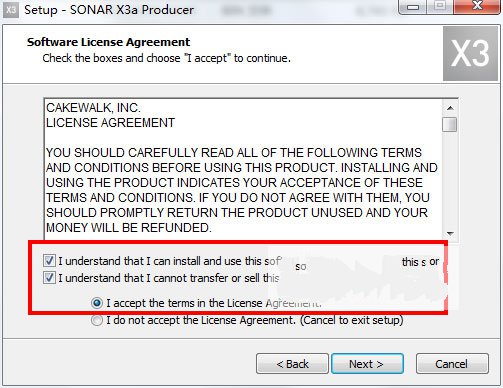
Task: Maximize the setup window
Action: click(440, 6)
